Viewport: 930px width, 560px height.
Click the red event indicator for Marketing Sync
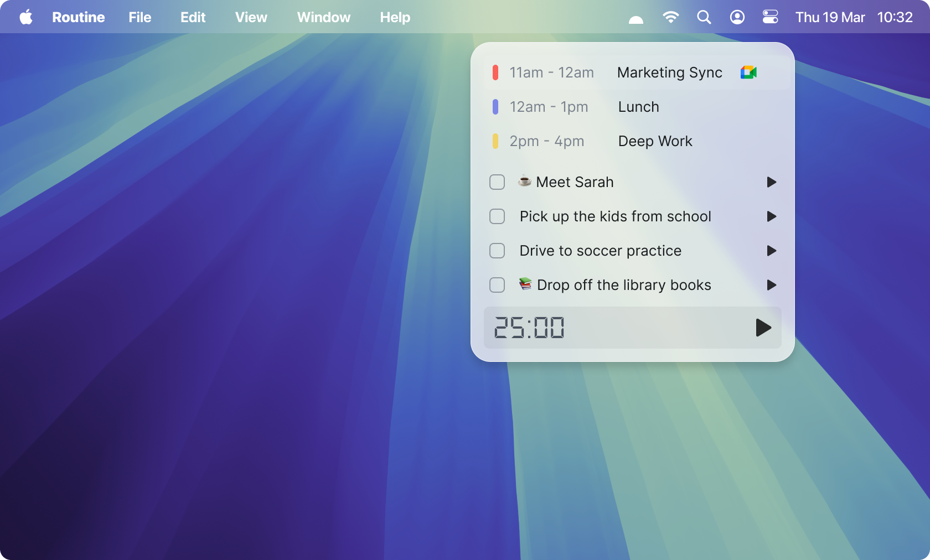coord(495,72)
